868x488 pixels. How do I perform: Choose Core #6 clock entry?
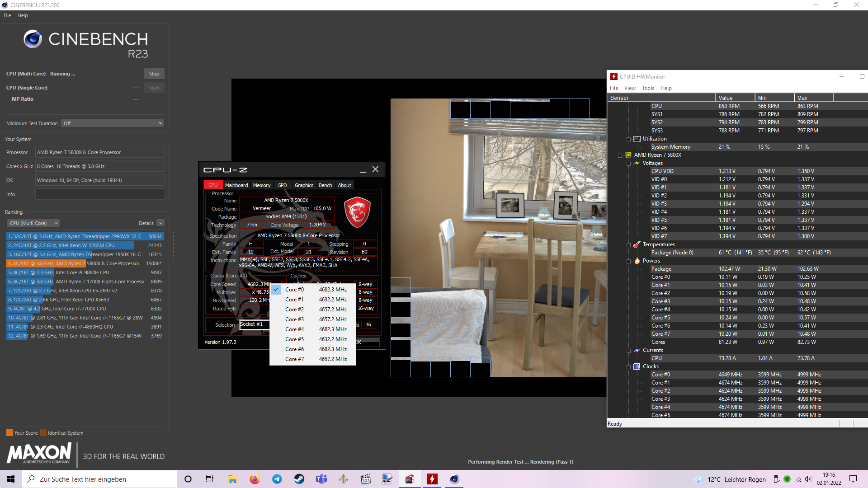[x=312, y=349]
